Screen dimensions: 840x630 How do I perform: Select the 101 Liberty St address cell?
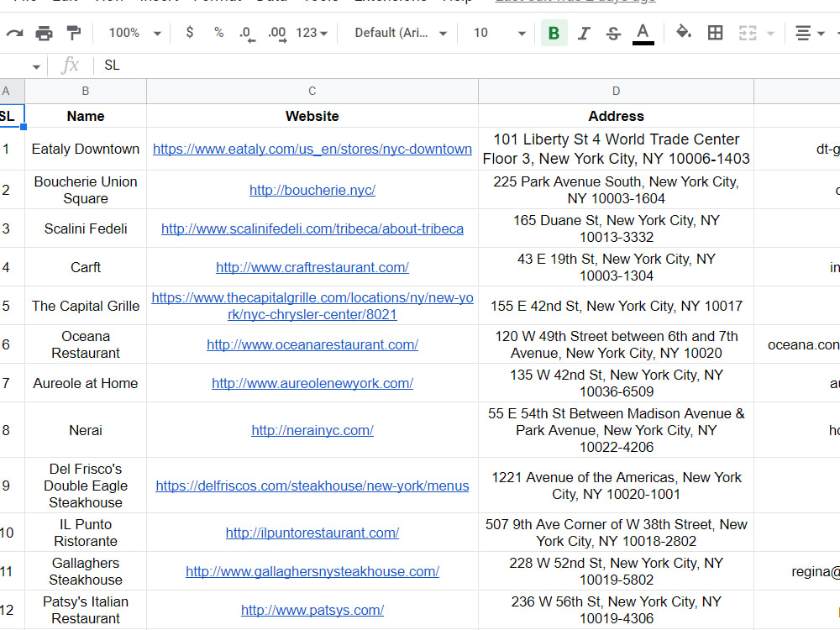click(616, 149)
